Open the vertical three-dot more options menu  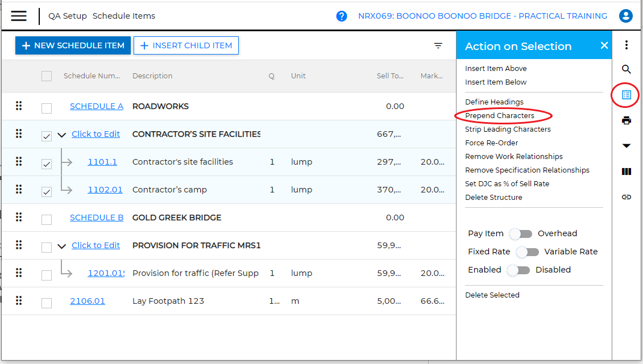[x=626, y=45]
